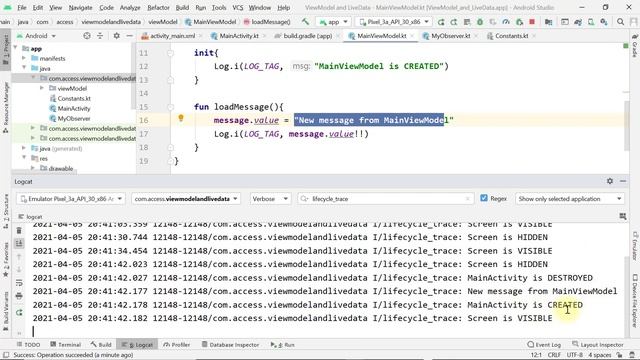Open Project panel settings gear
Viewport: 640px width, 360px height.
click(x=116, y=36)
